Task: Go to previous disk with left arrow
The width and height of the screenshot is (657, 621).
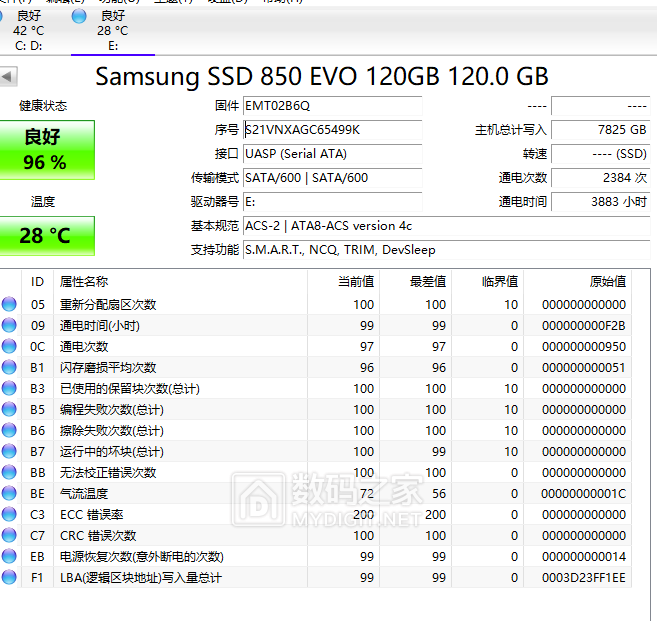Action: [x=9, y=77]
